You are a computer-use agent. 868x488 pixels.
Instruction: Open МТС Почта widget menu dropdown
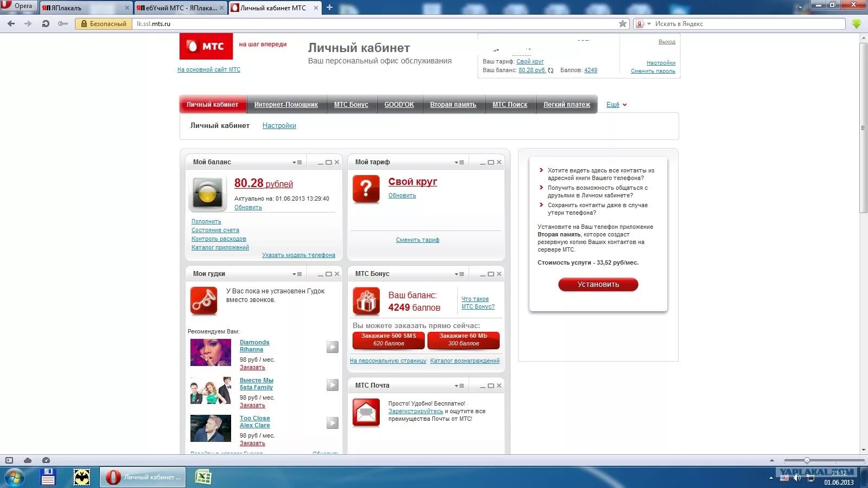click(459, 386)
